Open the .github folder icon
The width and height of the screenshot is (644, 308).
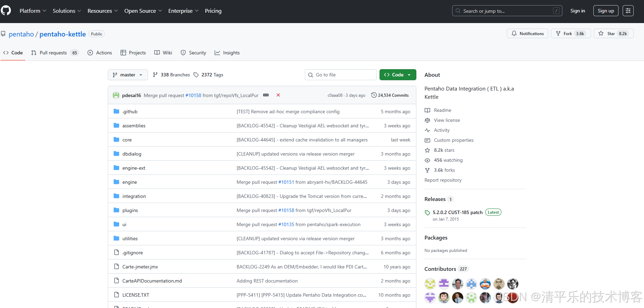coord(116,111)
